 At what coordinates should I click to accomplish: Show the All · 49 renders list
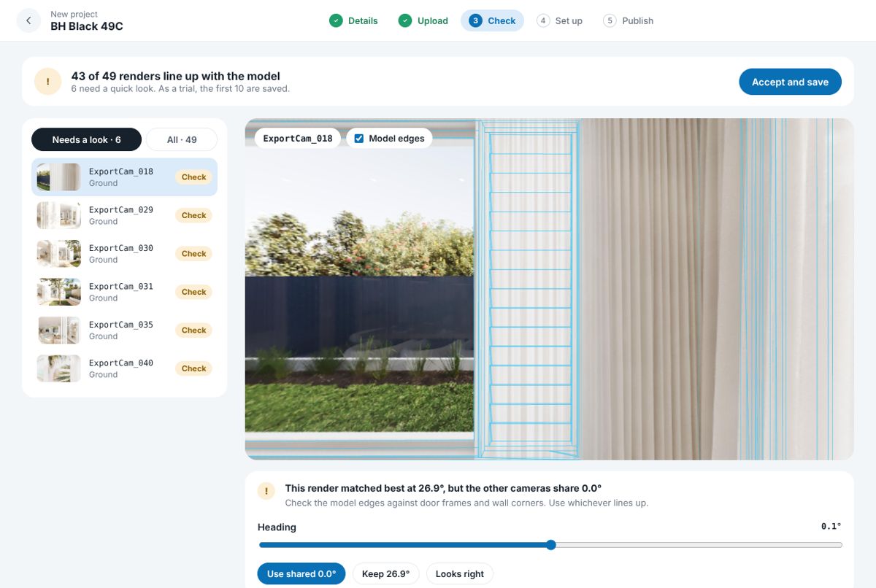click(x=182, y=139)
